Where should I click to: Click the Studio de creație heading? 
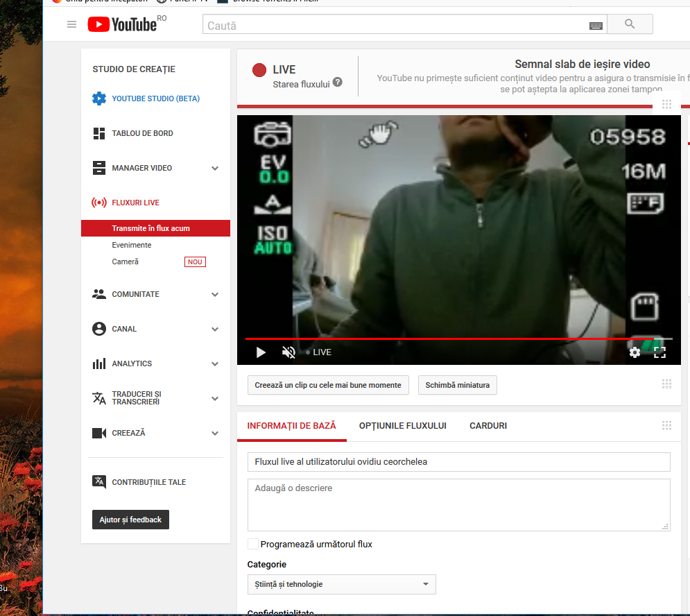pos(134,69)
